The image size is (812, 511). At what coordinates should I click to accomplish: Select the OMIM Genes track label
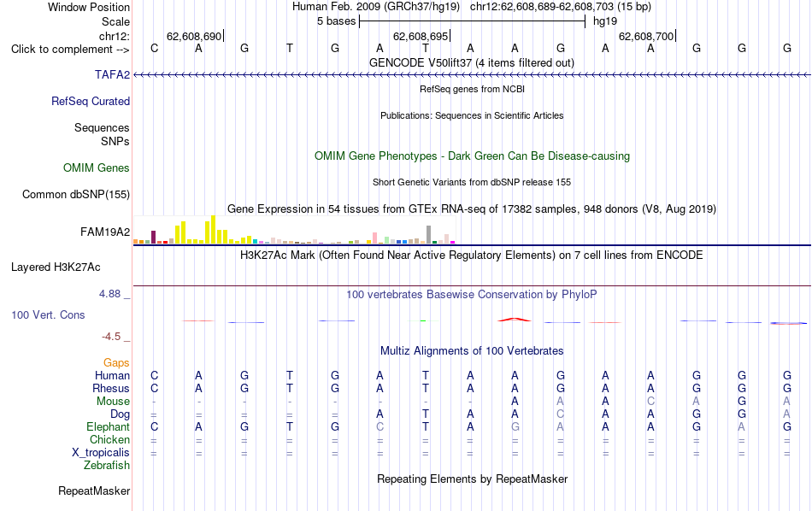pos(97,167)
